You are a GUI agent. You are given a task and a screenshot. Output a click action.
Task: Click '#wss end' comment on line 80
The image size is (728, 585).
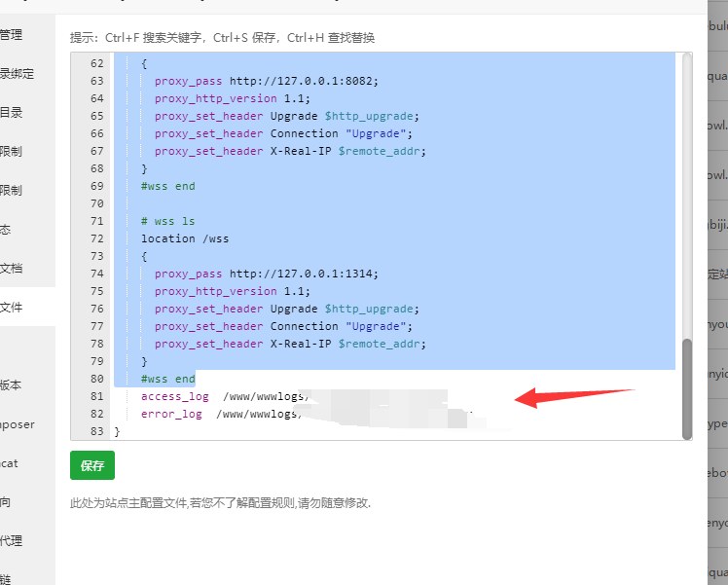168,379
